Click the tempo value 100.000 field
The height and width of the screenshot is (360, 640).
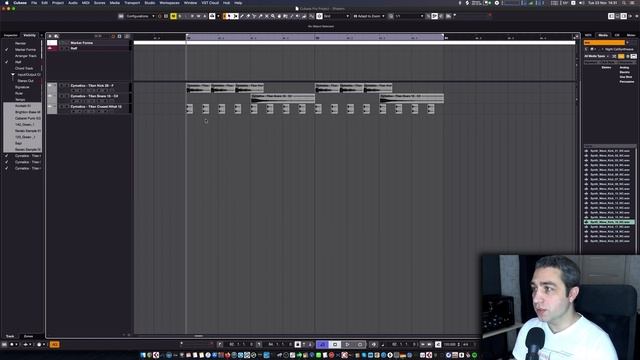pyautogui.click(x=450, y=344)
